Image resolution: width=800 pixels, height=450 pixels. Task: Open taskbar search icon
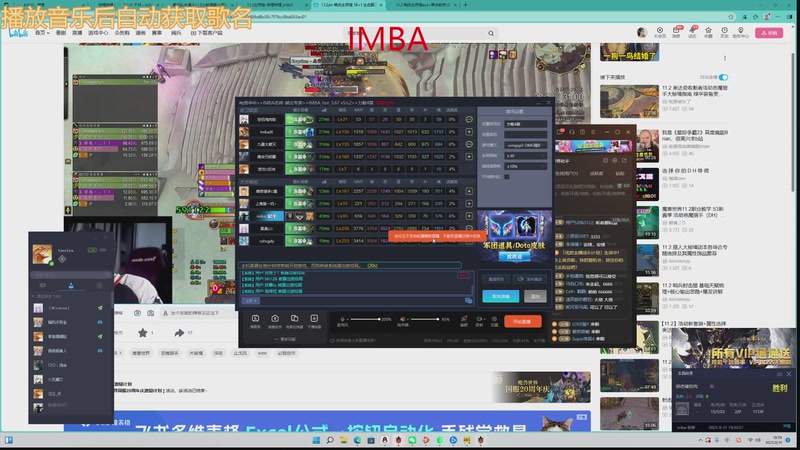[x=330, y=440]
